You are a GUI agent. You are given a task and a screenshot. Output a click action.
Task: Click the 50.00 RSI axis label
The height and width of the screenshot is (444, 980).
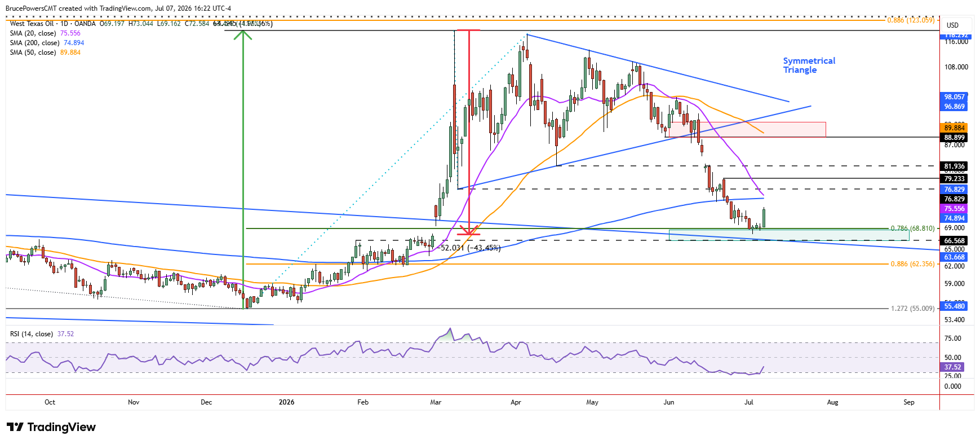pos(953,358)
